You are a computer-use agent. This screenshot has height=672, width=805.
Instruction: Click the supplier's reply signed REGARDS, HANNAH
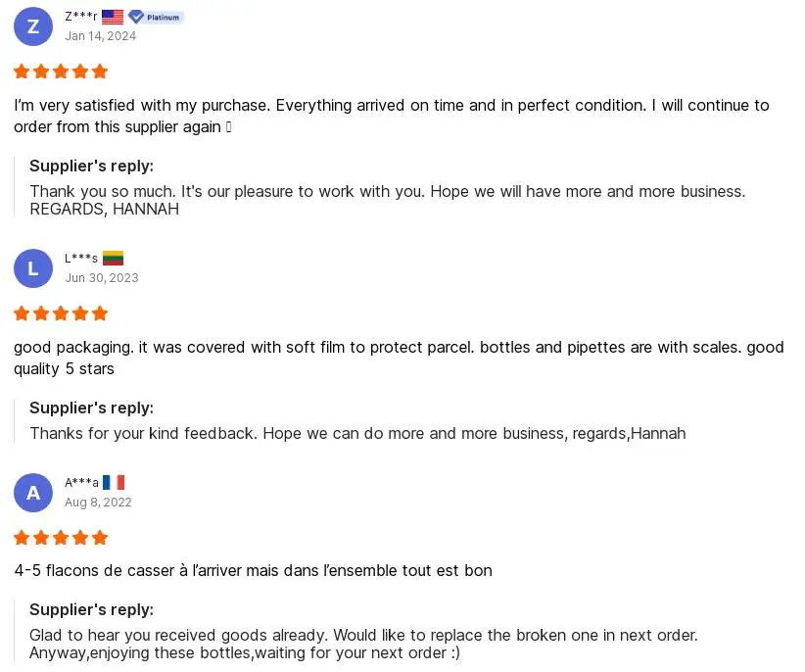[387, 200]
